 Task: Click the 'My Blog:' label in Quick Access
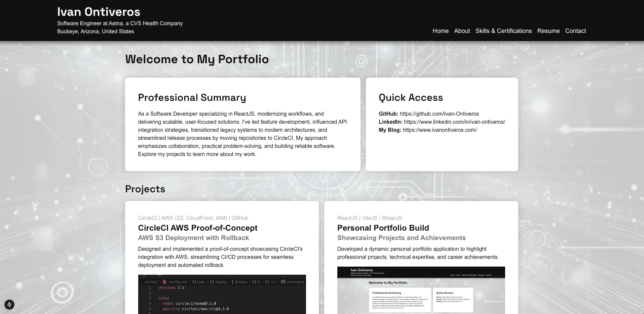tap(390, 130)
